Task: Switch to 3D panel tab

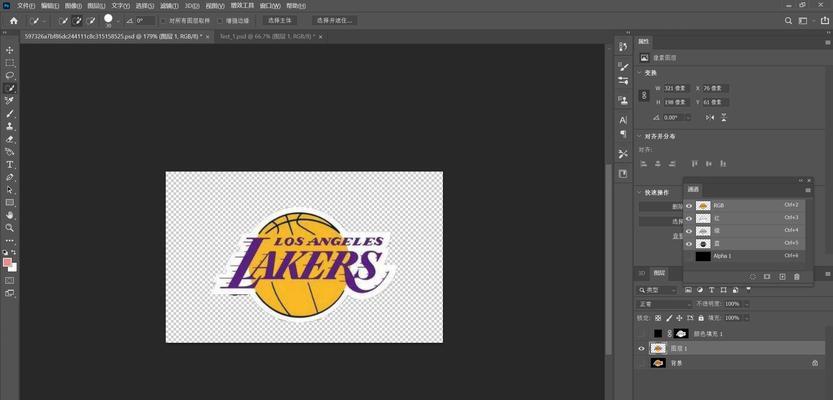Action: point(642,273)
